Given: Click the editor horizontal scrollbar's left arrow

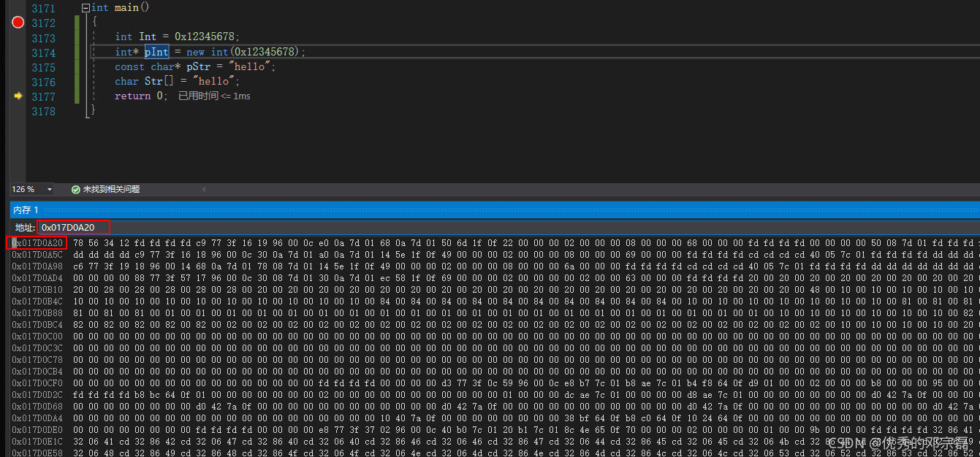Looking at the screenshot, I should tap(203, 189).
